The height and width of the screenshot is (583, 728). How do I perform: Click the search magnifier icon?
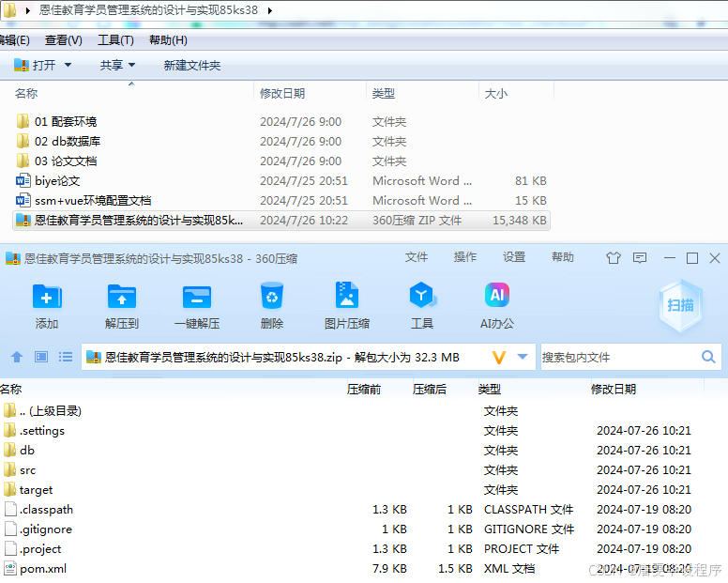pyautogui.click(x=708, y=357)
